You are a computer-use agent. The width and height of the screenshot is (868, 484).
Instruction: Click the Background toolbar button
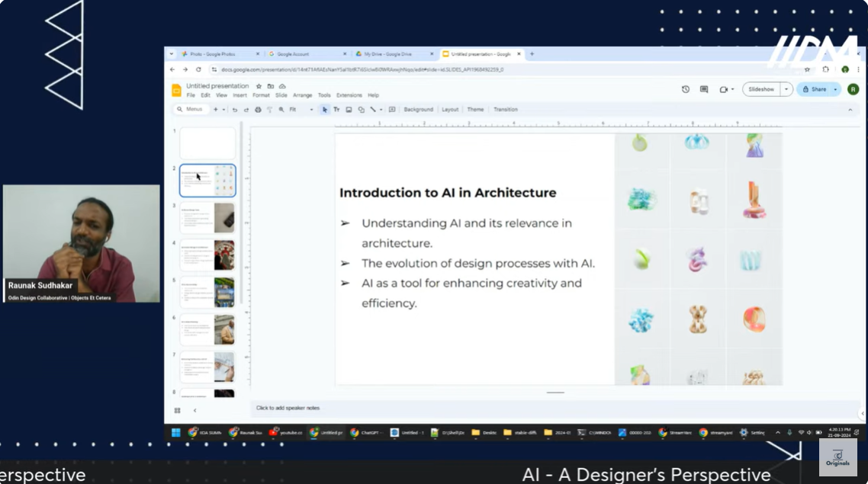pyautogui.click(x=418, y=110)
